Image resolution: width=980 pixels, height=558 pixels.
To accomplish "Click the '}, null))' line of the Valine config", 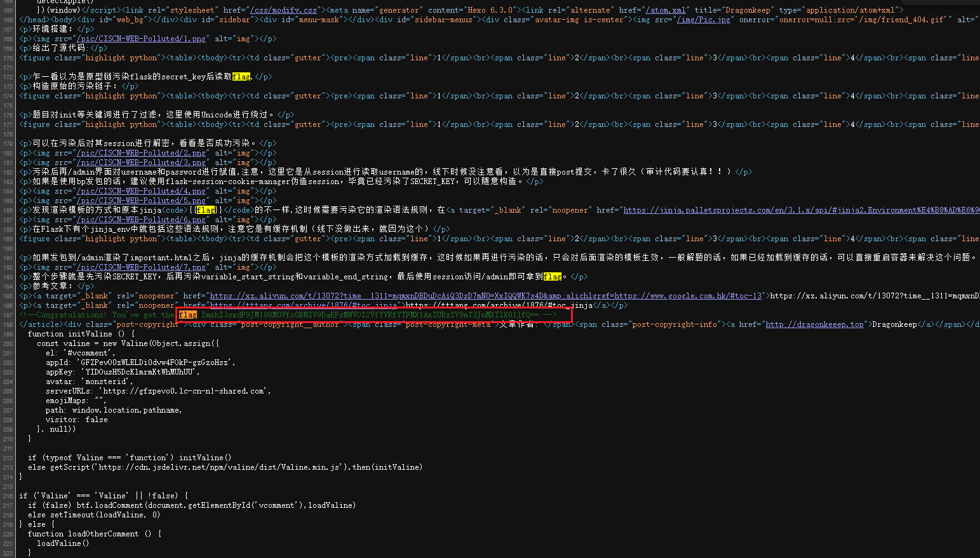I will [57, 429].
